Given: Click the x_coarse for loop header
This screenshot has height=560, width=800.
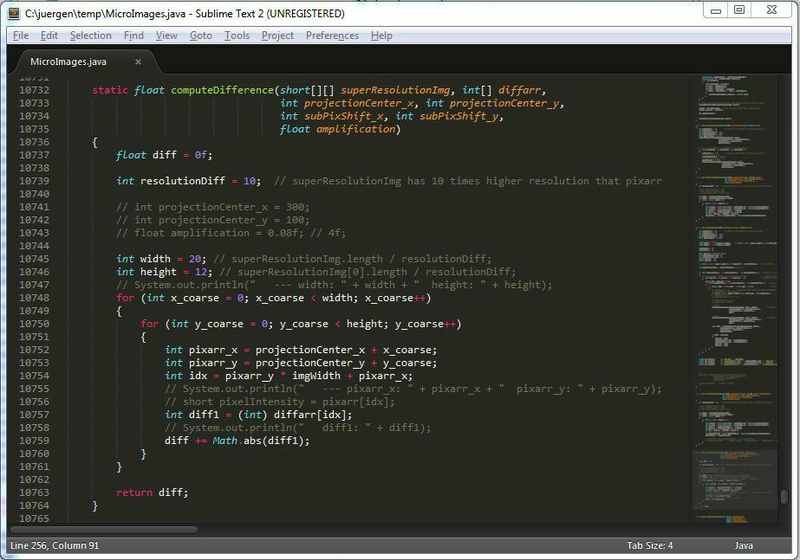Looking at the screenshot, I should [273, 298].
